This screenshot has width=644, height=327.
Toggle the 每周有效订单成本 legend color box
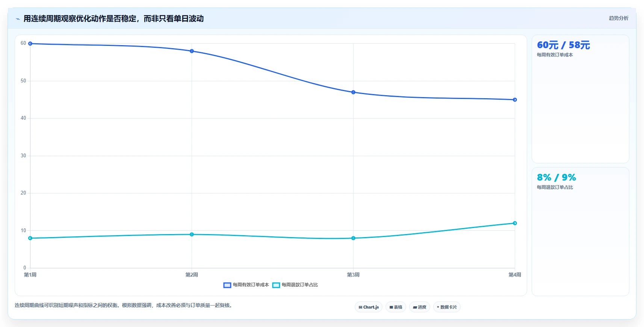point(227,285)
